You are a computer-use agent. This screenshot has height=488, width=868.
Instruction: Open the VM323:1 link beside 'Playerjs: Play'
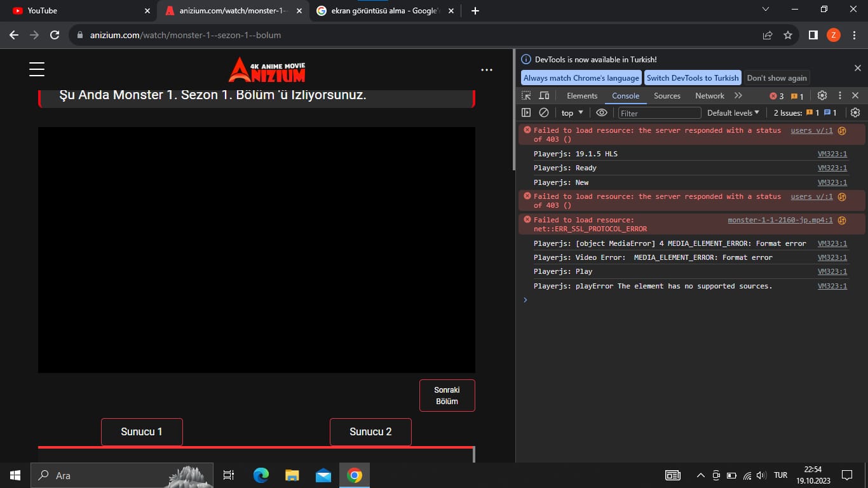pos(832,271)
